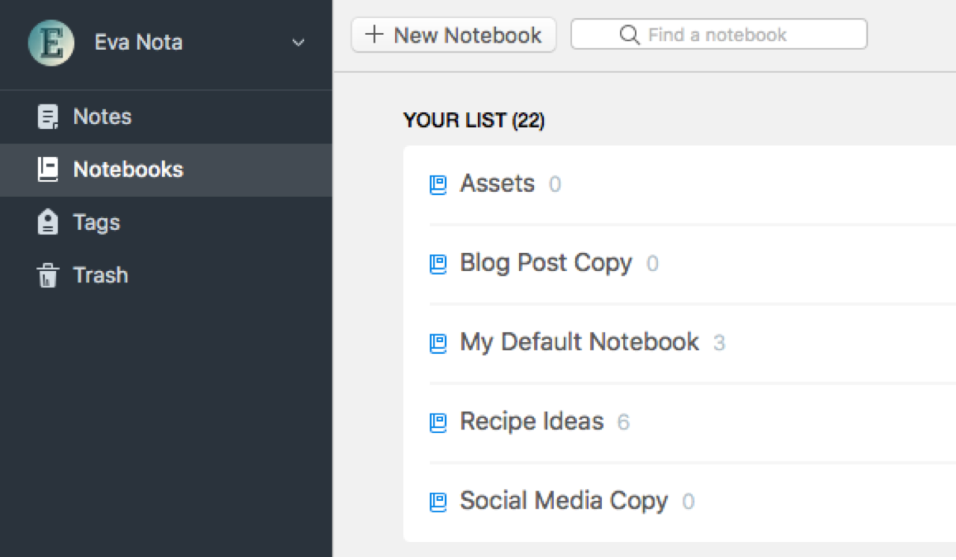Open My Default Notebook
This screenshot has height=560, width=956.
point(580,342)
